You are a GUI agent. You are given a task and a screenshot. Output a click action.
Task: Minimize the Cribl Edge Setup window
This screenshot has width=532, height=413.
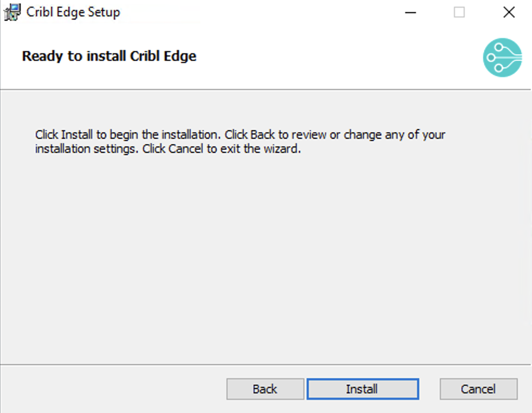(410, 12)
